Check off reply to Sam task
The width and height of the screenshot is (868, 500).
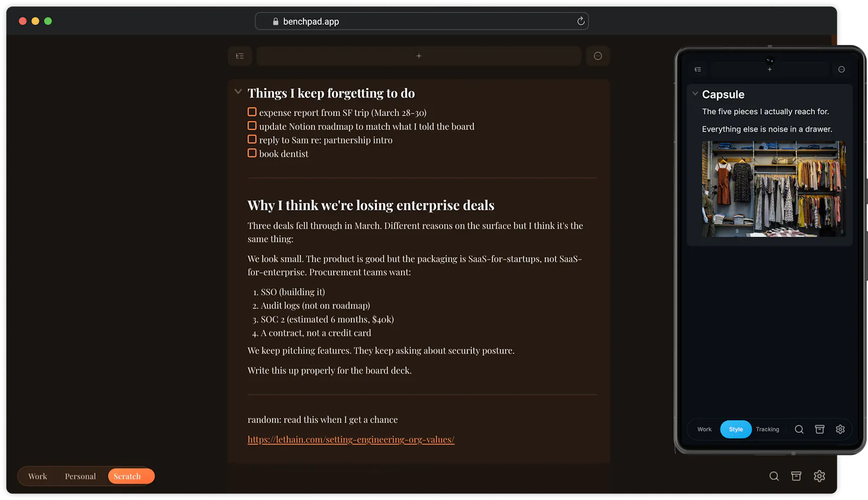252,139
